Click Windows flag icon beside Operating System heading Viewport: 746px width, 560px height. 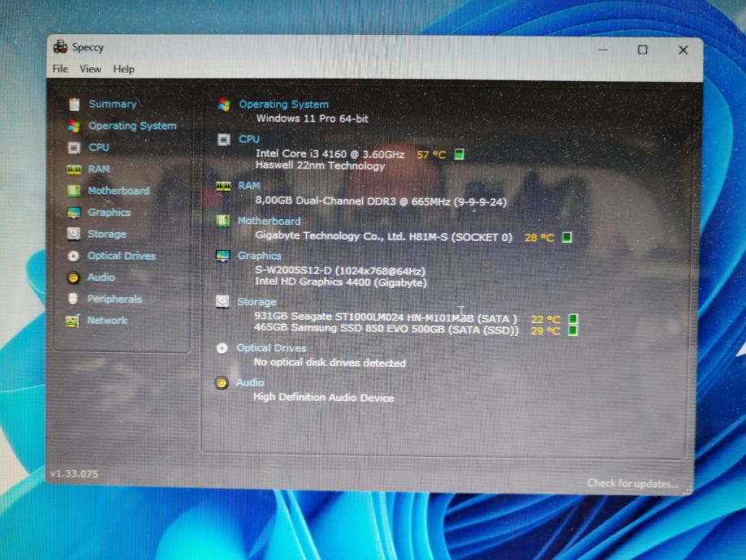pyautogui.click(x=224, y=105)
